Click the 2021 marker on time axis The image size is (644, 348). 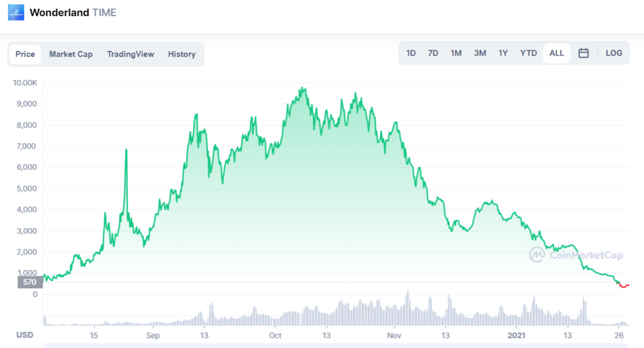point(518,336)
